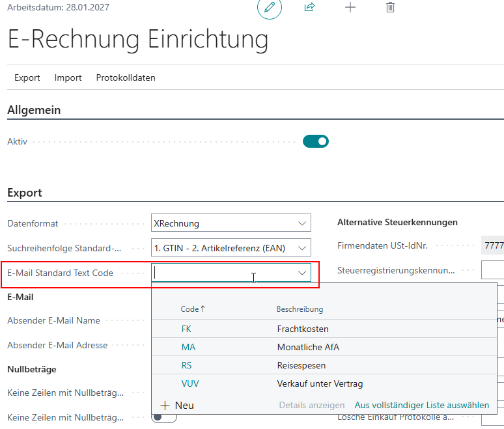Open the Import menu
This screenshot has width=504, height=429.
(x=68, y=77)
